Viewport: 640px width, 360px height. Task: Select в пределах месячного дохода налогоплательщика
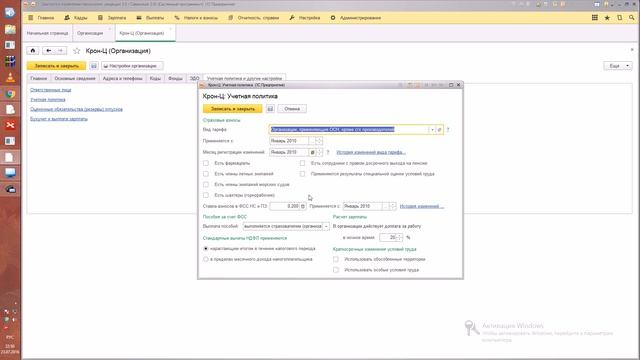206,259
